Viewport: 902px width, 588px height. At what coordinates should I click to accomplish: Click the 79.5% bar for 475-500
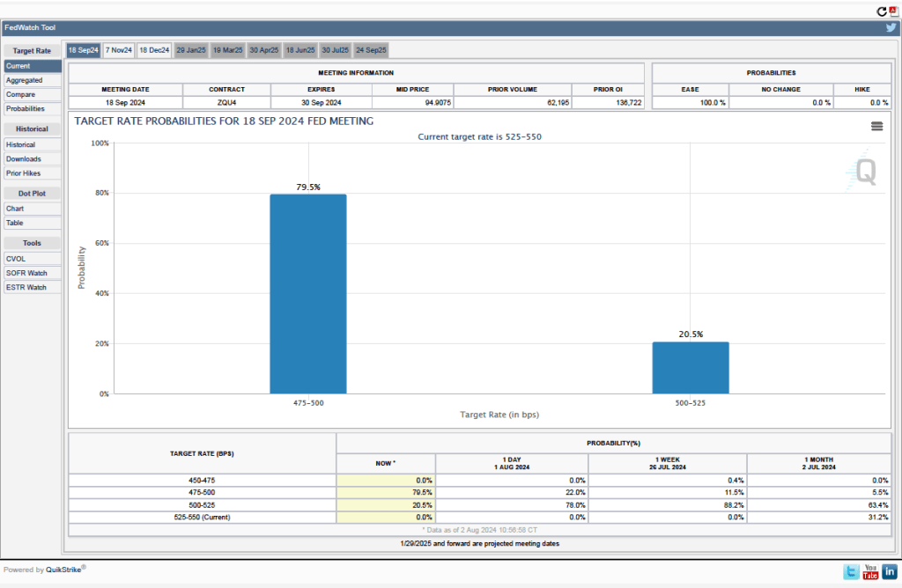307,293
